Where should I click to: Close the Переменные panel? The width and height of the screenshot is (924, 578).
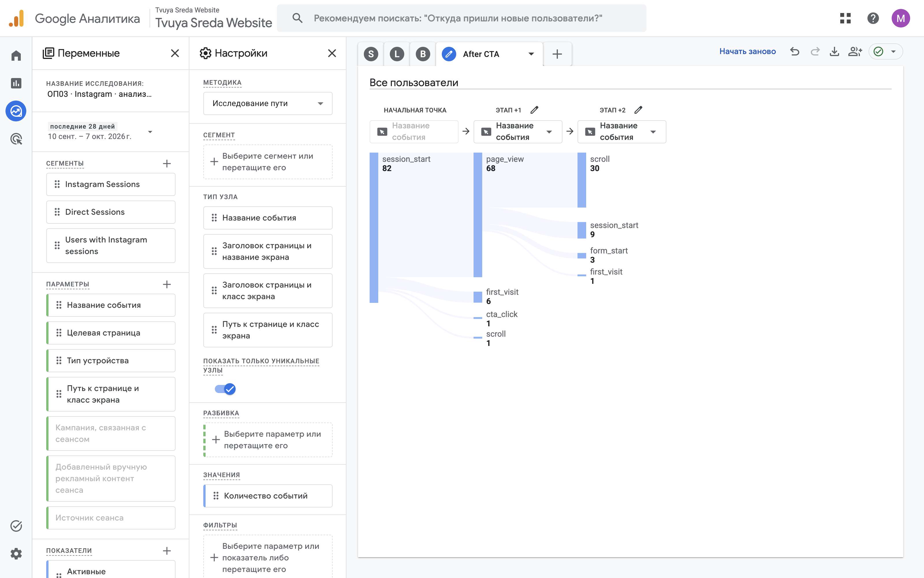tap(175, 53)
